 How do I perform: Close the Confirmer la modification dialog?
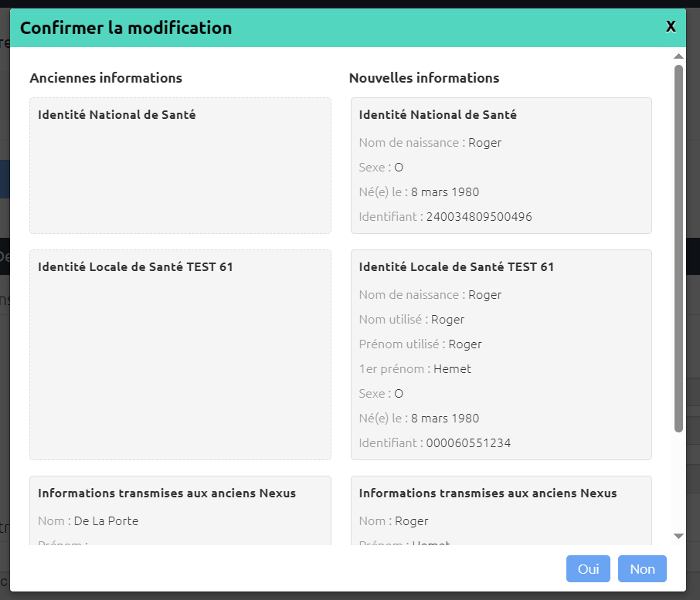tap(671, 27)
